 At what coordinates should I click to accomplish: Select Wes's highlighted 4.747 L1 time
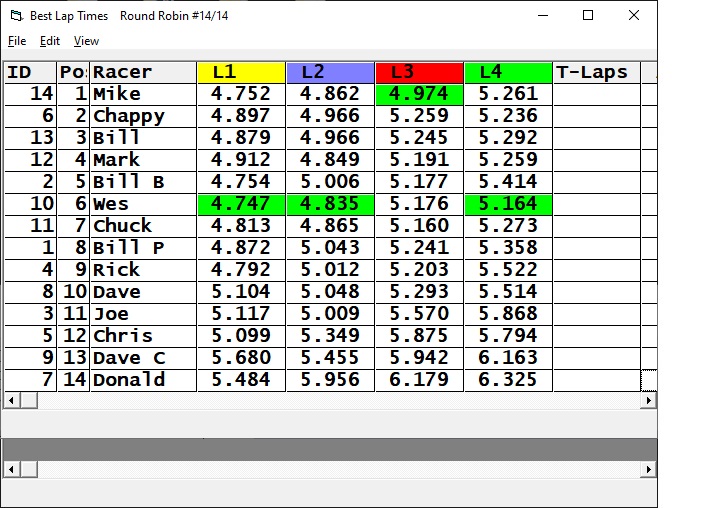pos(241,204)
